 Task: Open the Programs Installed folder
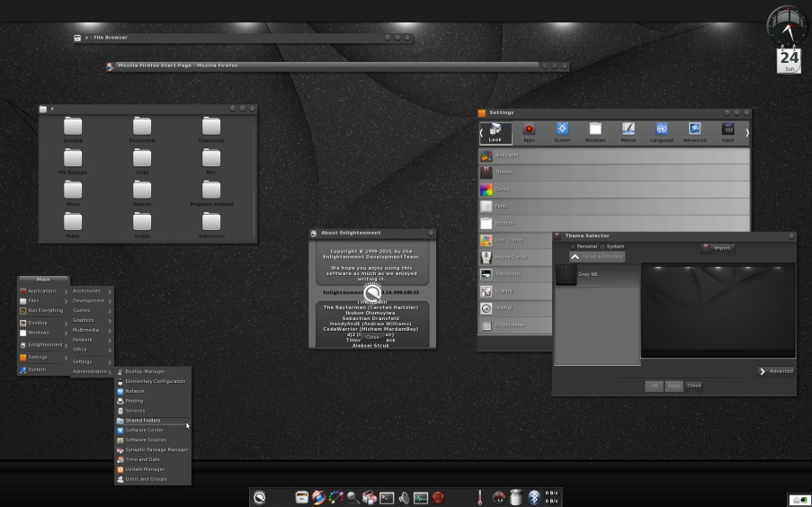[211, 194]
